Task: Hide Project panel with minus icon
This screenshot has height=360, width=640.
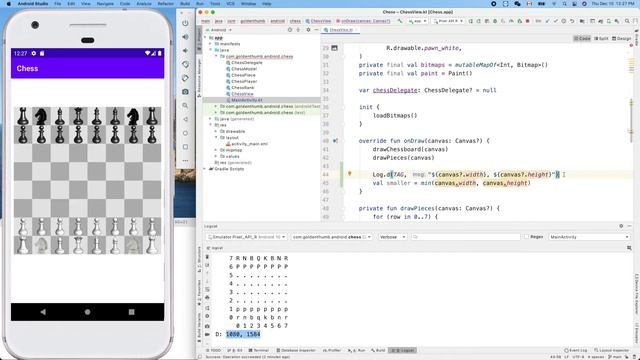Action: coord(316,30)
